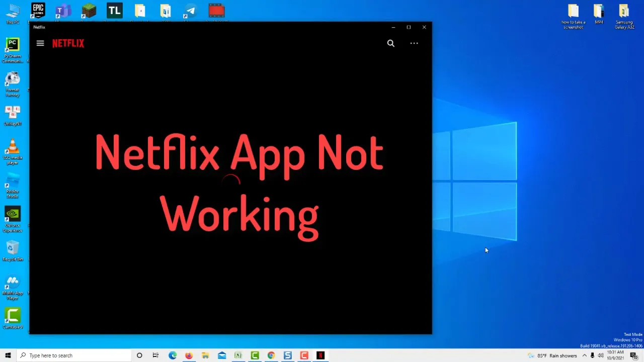644x362 pixels.
Task: Open the Windows Start menu
Action: tap(8, 355)
